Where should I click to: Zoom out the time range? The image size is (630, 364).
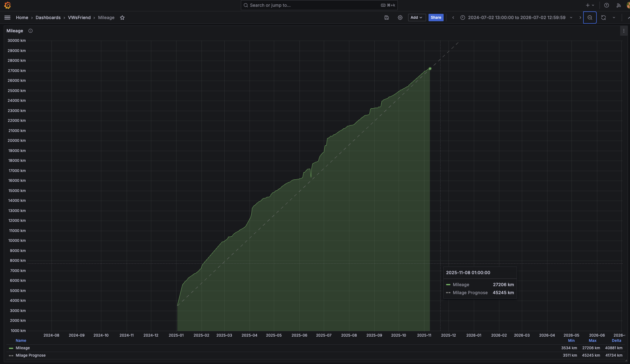click(x=590, y=18)
